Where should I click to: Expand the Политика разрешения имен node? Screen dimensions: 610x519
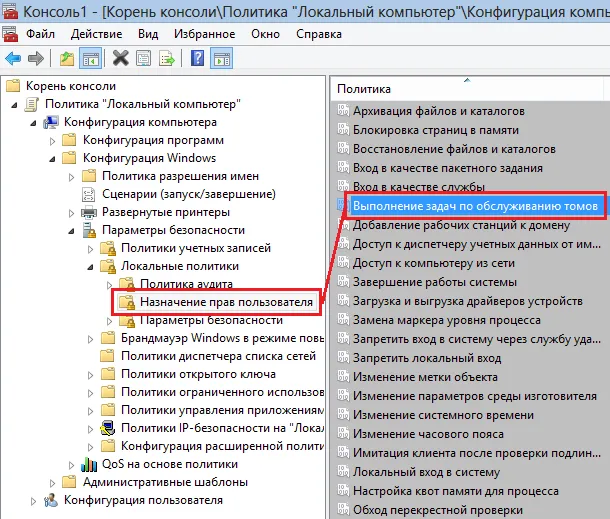point(72,177)
